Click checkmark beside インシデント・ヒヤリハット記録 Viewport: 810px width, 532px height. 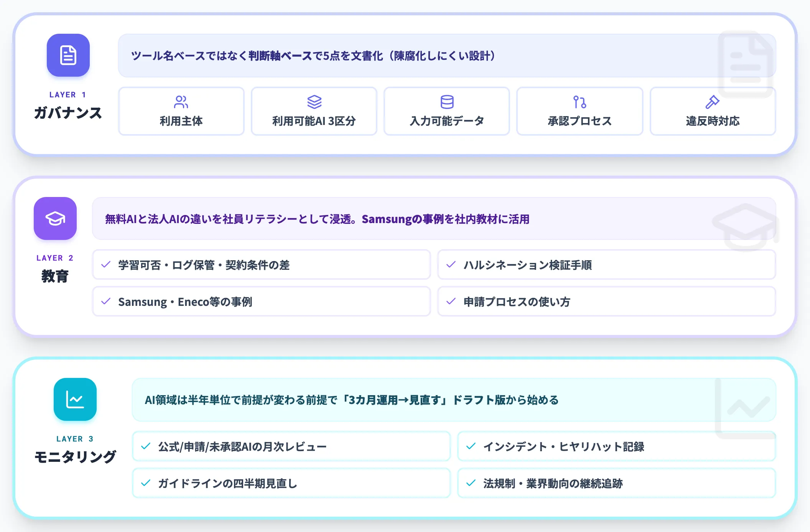tap(471, 446)
